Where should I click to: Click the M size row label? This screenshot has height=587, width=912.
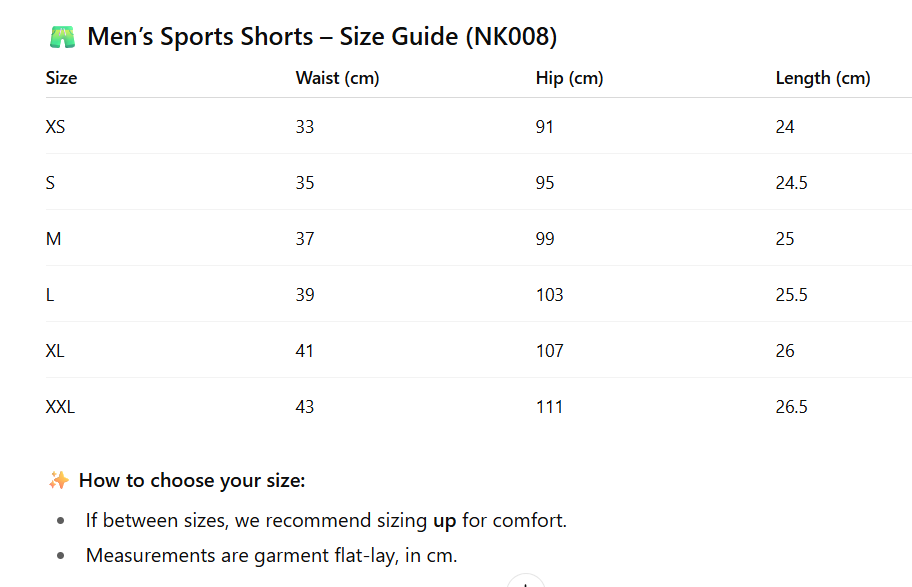(x=54, y=239)
